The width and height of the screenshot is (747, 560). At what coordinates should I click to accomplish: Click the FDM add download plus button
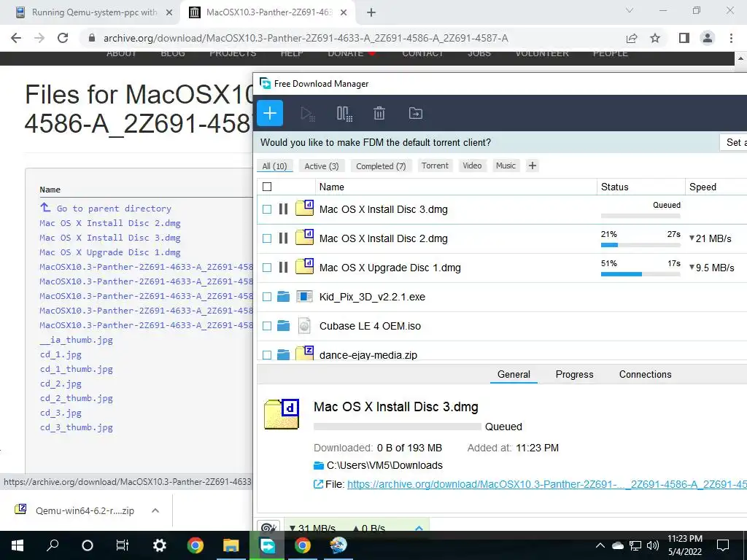pos(270,113)
